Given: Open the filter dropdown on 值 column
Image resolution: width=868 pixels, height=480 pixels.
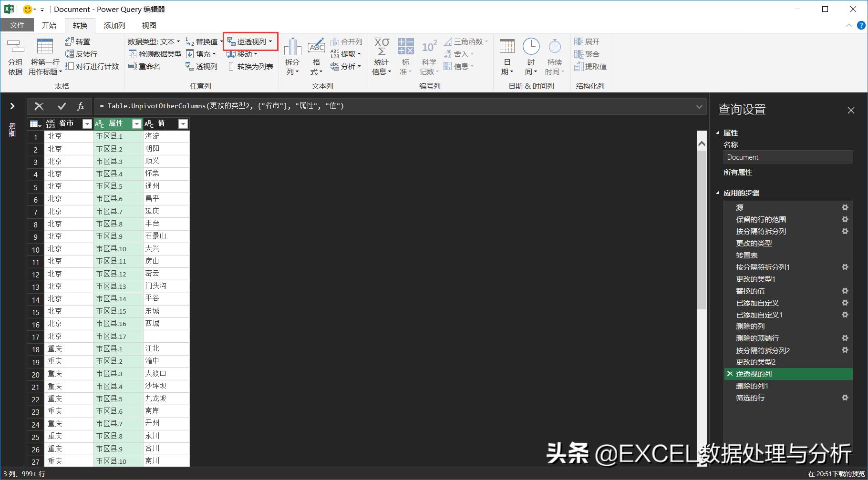Looking at the screenshot, I should (183, 123).
